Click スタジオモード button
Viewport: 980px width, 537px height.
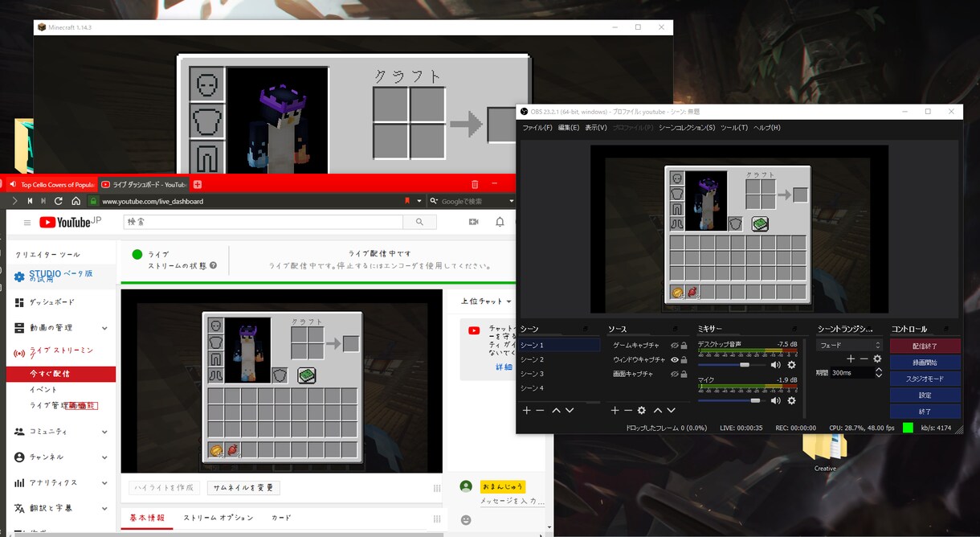tap(925, 379)
